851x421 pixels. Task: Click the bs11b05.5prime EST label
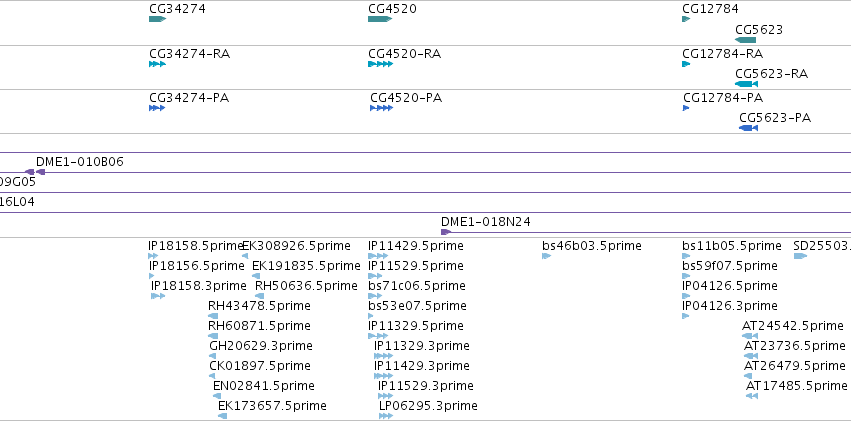pyautogui.click(x=732, y=246)
